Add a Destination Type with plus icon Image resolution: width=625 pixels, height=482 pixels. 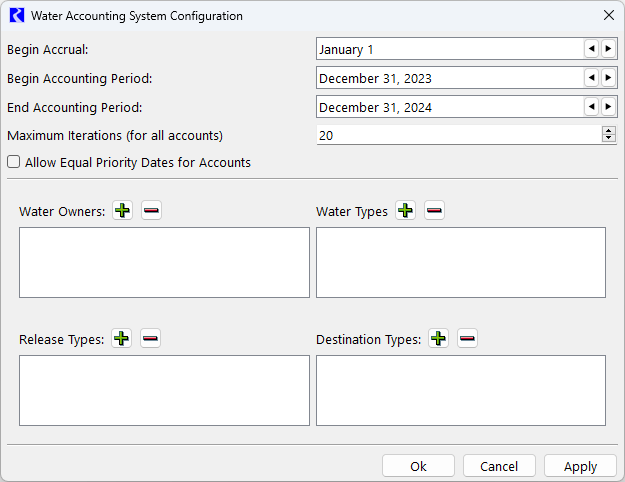point(438,339)
